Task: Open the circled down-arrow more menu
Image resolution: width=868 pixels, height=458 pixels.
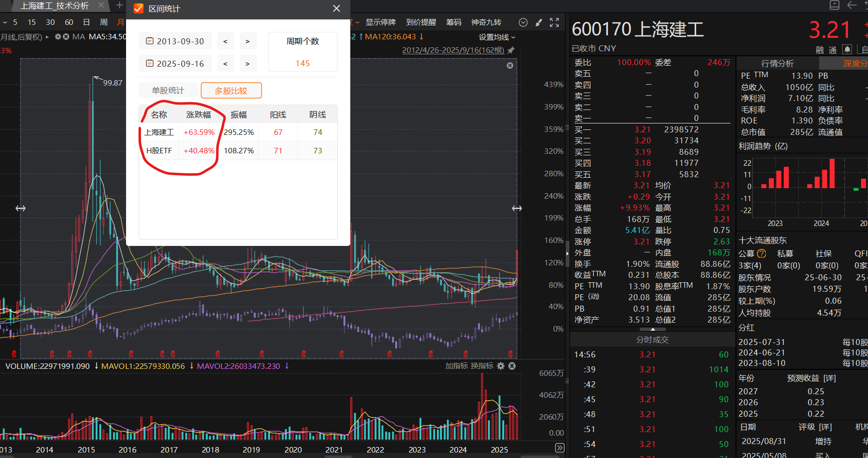Action: pyautogui.click(x=523, y=22)
